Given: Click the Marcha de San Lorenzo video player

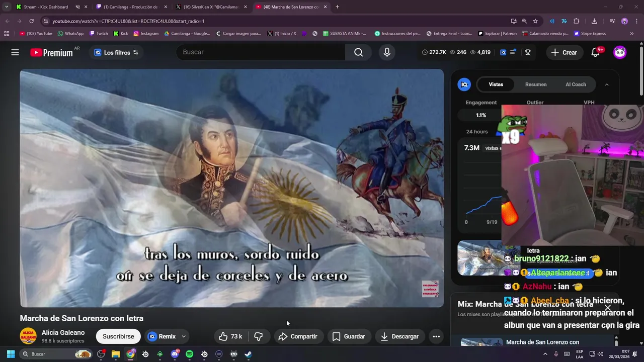Looking at the screenshot, I should [x=232, y=188].
